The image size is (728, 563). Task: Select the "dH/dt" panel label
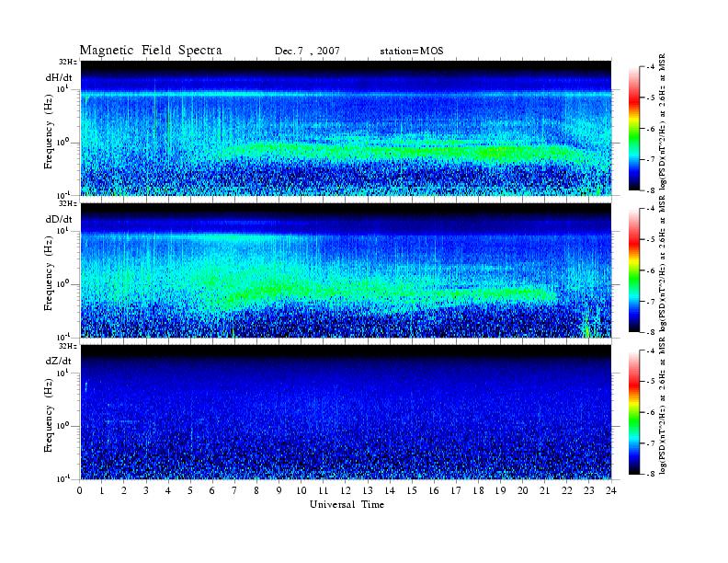click(x=59, y=77)
